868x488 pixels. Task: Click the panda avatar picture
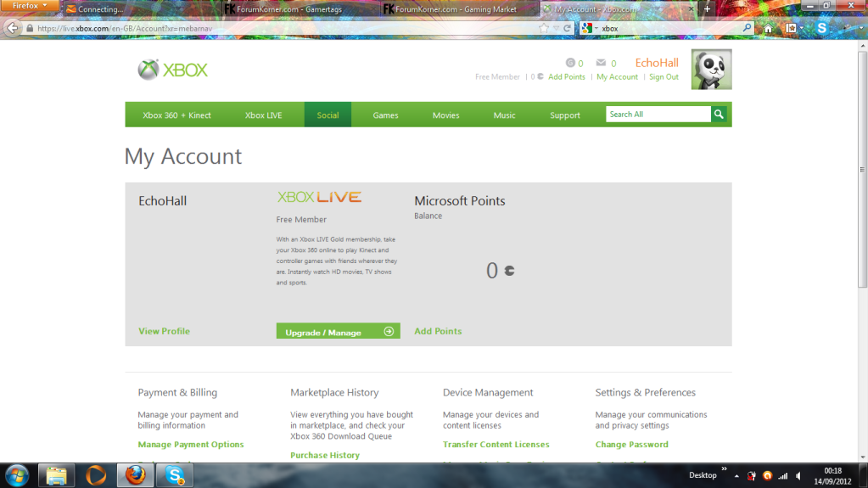point(711,70)
